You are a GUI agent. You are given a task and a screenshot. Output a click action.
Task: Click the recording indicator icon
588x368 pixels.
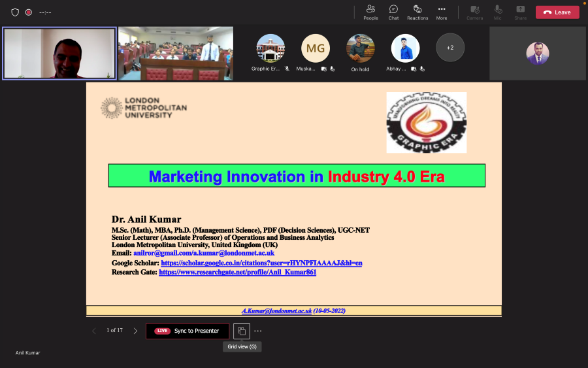29,12
